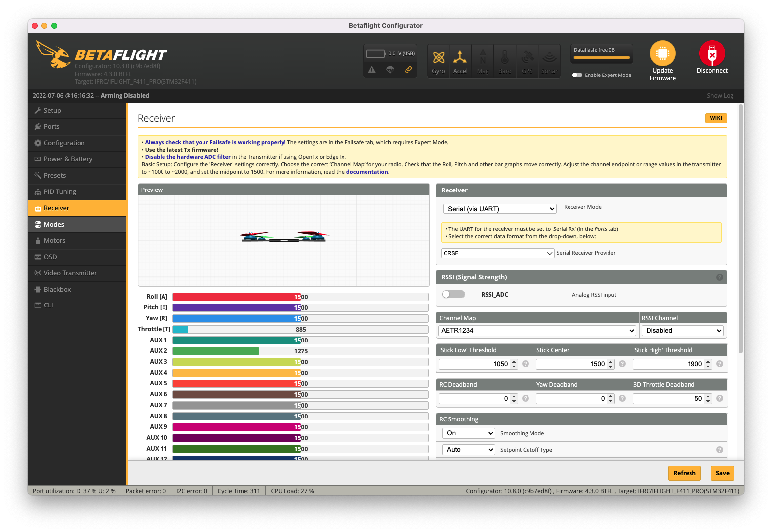Click help icon next to 3D Throttle Deadband
This screenshot has width=772, height=532.
(x=720, y=398)
